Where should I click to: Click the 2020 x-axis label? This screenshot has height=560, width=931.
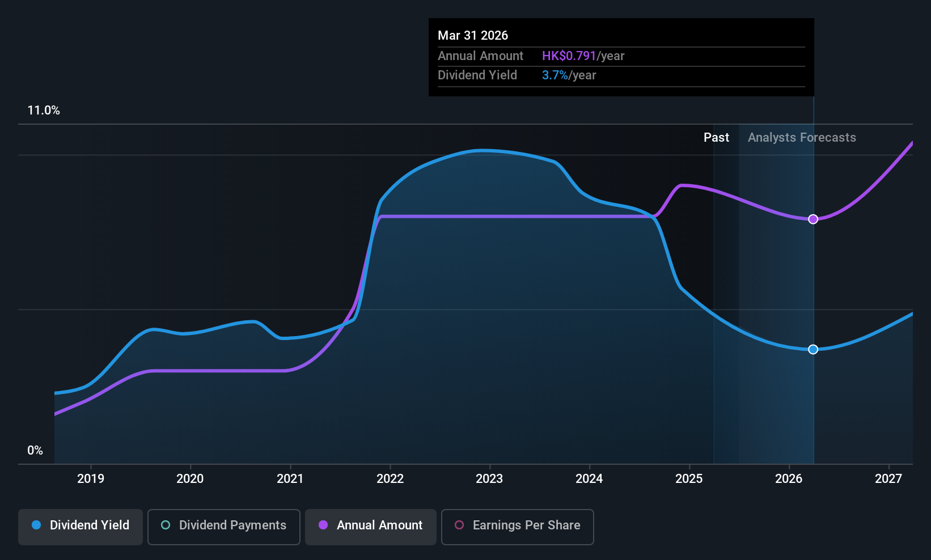coord(190,479)
